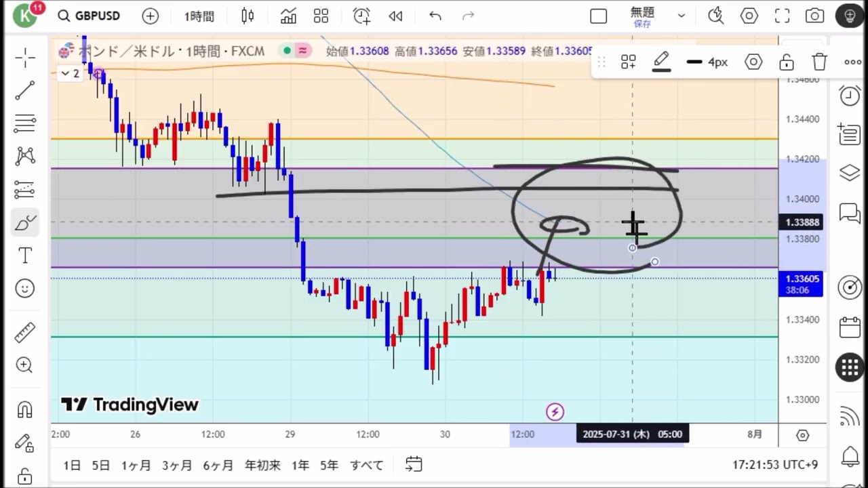The image size is (868, 488).
Task: Click the go-to-date calendar icon
Action: point(414,464)
